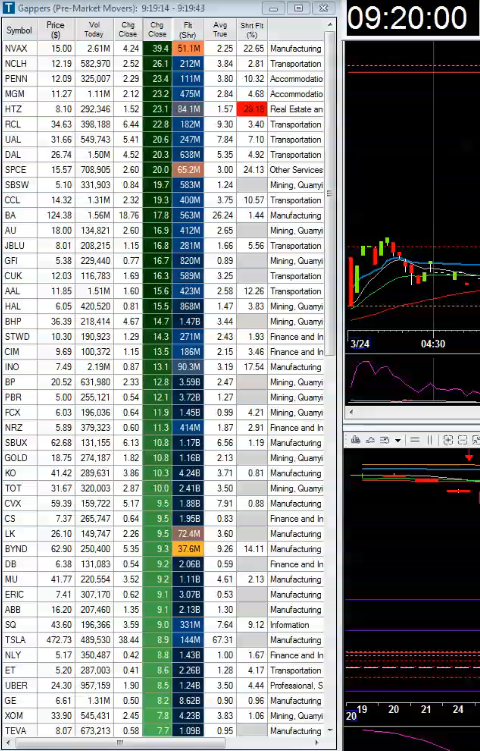Open the Gappers window's T application icon

click(9, 8)
